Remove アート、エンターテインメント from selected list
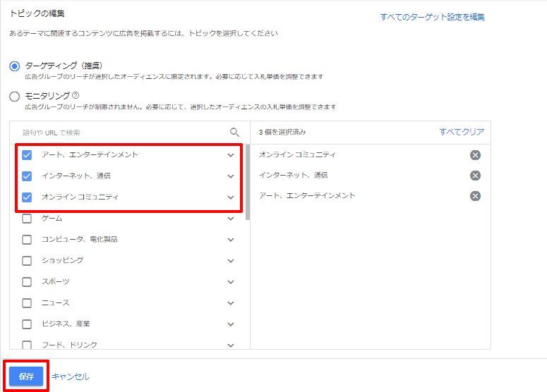The height and width of the screenshot is (392, 547). coord(475,196)
